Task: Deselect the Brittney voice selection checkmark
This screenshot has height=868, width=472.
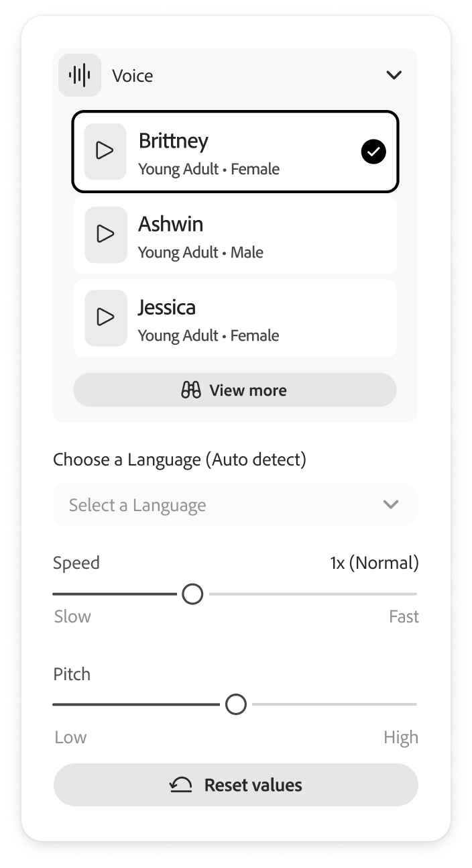Action: click(x=373, y=152)
